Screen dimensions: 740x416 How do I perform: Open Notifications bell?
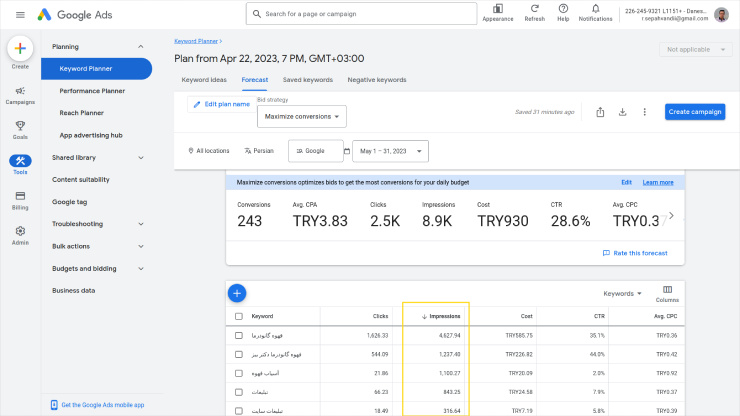(x=596, y=13)
